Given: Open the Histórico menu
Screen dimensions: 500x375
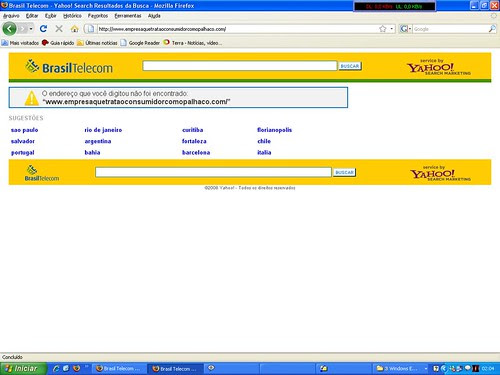Looking at the screenshot, I should tap(72, 16).
